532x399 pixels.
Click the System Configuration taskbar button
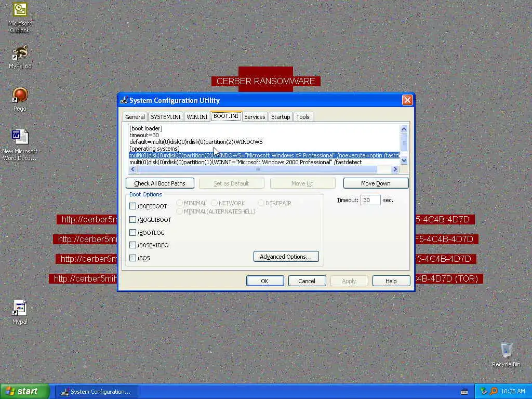96,392
